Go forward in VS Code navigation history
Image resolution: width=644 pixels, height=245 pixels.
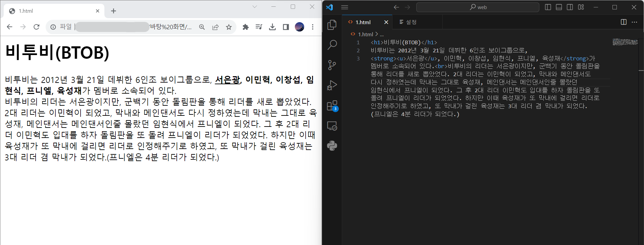(x=408, y=7)
